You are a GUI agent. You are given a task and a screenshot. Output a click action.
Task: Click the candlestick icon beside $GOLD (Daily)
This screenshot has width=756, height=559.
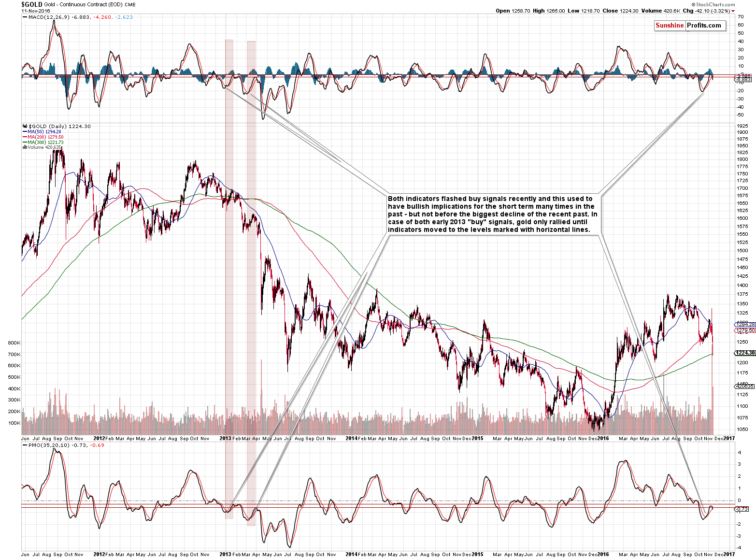click(x=25, y=127)
